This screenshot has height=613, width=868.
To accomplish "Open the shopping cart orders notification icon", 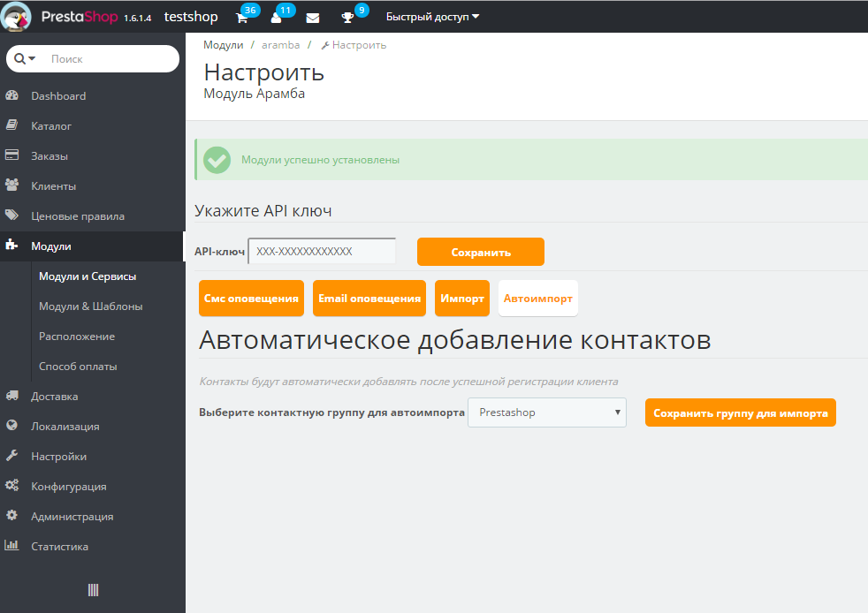I will pos(242,18).
